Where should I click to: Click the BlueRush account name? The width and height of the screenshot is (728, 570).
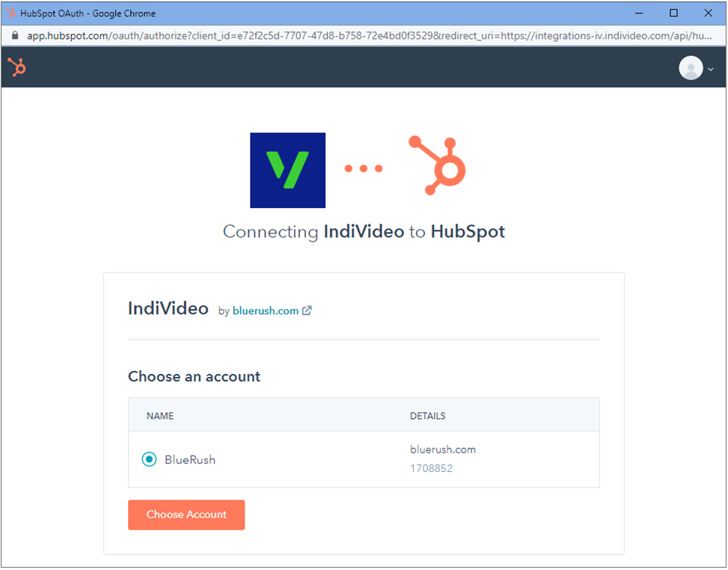click(x=190, y=460)
